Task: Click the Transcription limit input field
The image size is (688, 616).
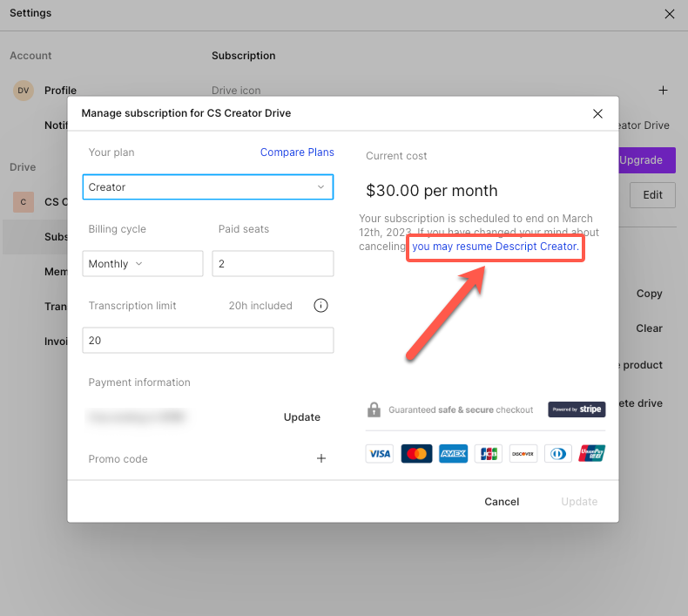Action: click(208, 341)
